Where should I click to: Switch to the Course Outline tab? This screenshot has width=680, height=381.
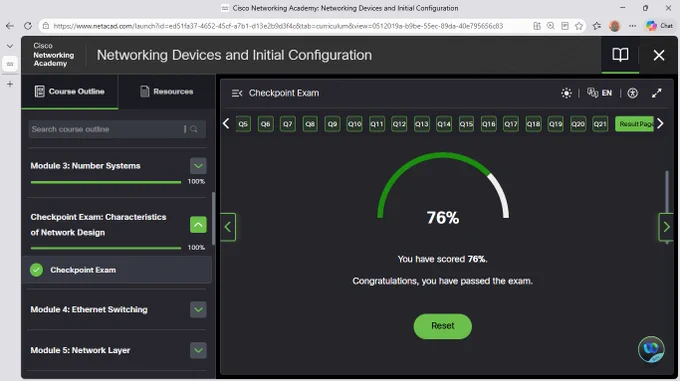70,91
